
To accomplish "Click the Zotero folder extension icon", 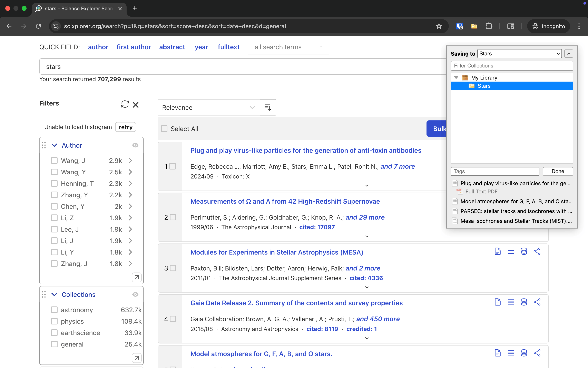I will click(474, 26).
